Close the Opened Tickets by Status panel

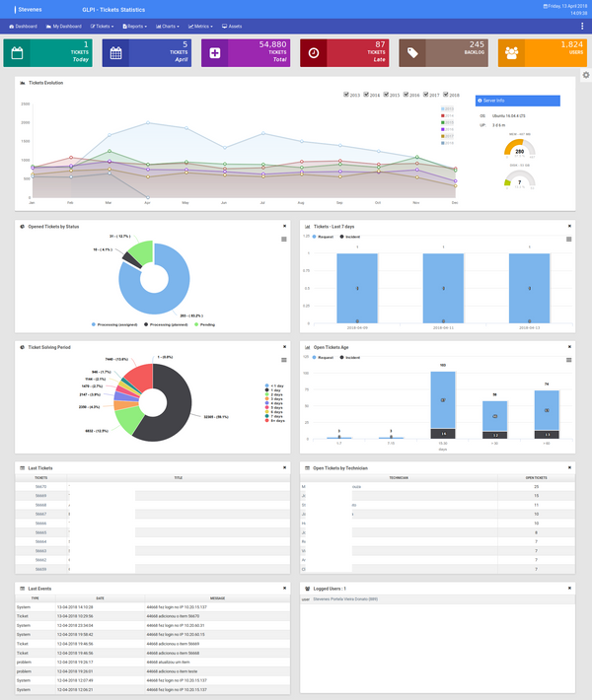tap(284, 227)
